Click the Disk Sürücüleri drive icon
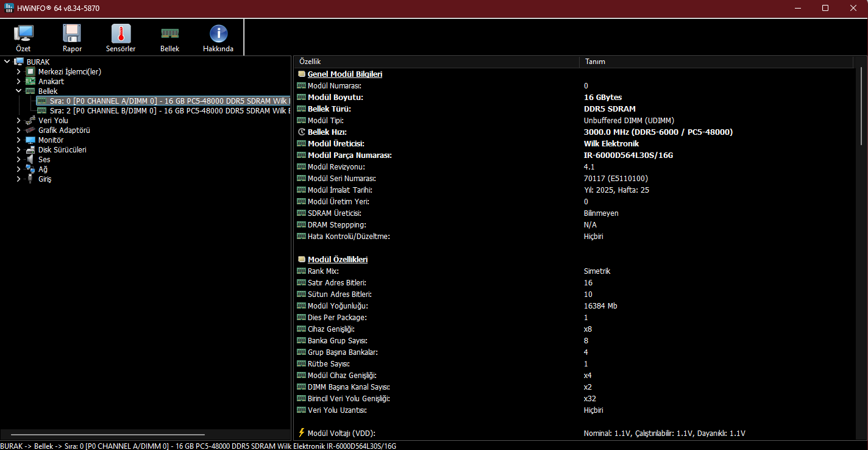868x450 pixels. [30, 149]
